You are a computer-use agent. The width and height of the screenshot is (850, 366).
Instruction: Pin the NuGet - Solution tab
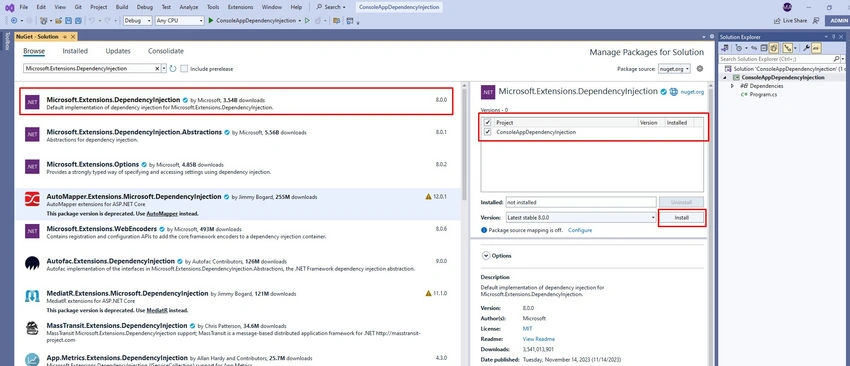(x=65, y=36)
